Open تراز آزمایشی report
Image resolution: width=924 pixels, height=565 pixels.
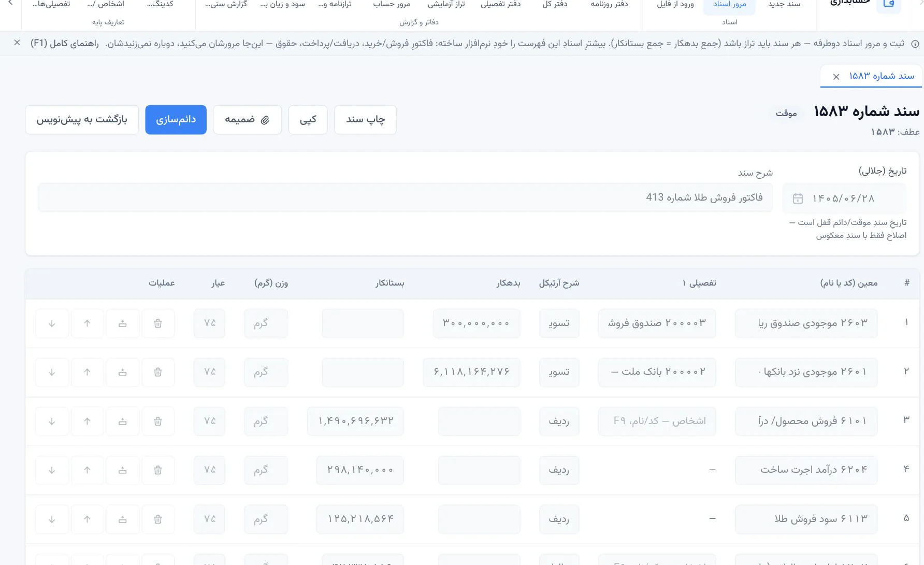click(446, 5)
